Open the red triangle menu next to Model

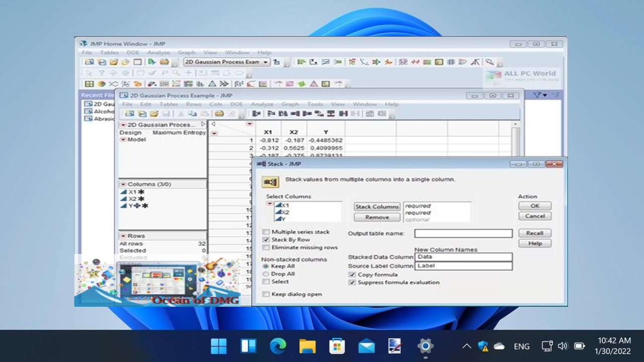pyautogui.click(x=123, y=140)
